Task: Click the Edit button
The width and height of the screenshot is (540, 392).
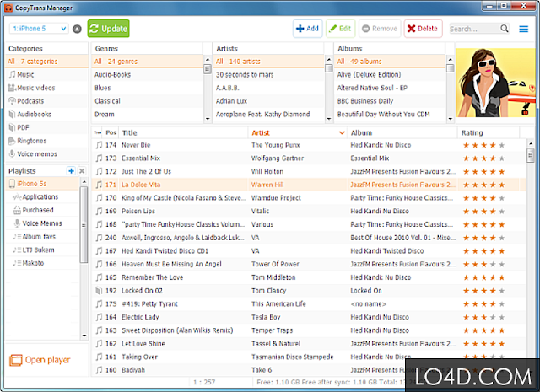Action: (340, 29)
